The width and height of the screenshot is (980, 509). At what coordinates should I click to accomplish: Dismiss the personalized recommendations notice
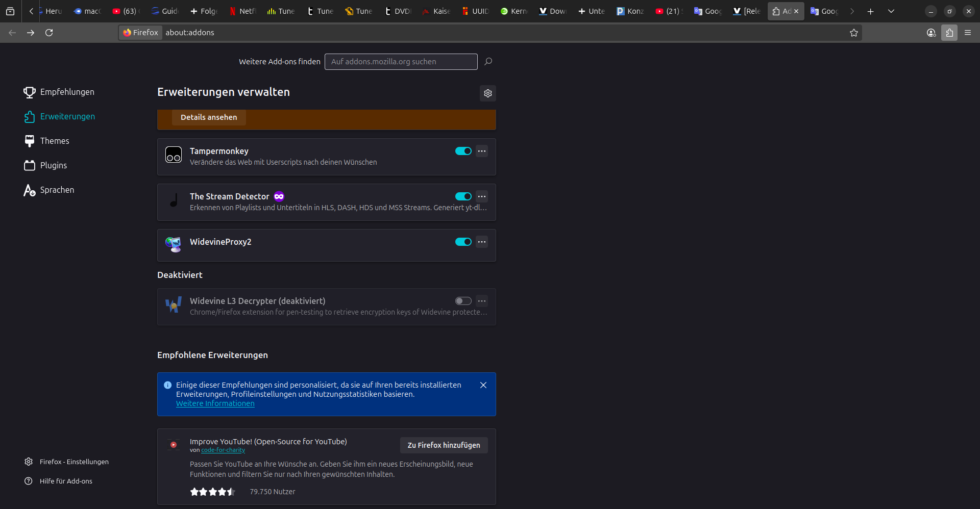(483, 385)
